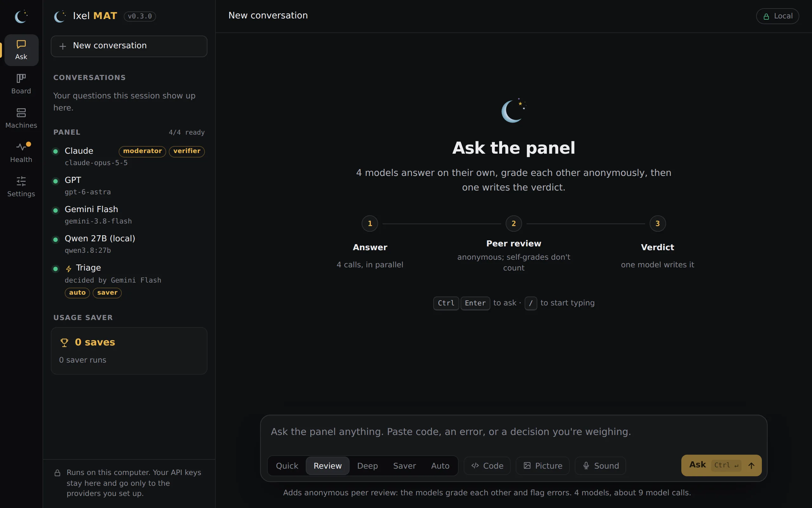Click the saver tag under Triage
The width and height of the screenshot is (812, 508).
click(x=107, y=293)
